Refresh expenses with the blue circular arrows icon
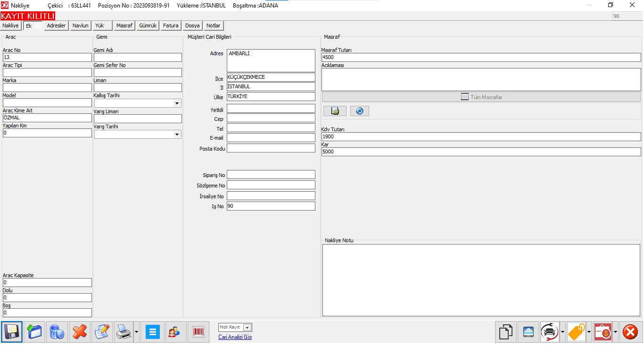Image resolution: width=644 pixels, height=355 pixels. click(x=360, y=111)
